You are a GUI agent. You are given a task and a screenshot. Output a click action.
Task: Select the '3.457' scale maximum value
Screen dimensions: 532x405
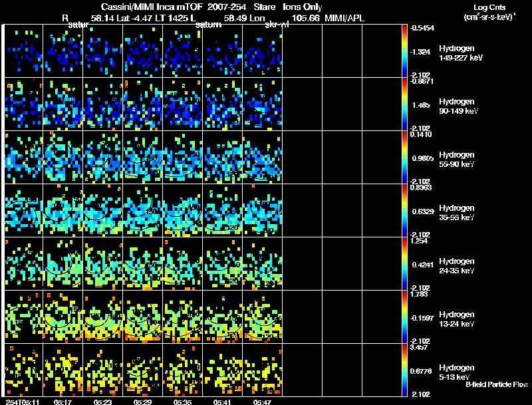tap(419, 347)
